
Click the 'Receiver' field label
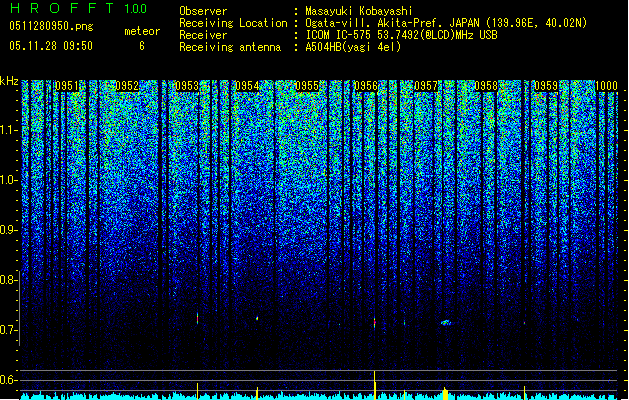click(x=203, y=35)
